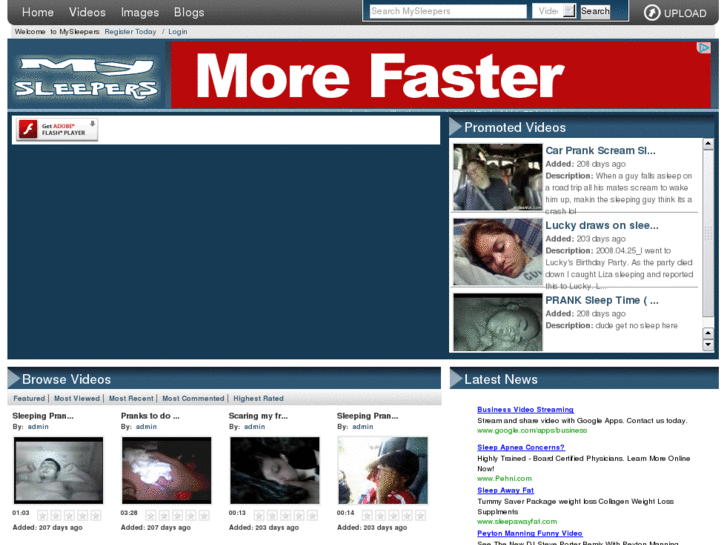
Task: Rate first star of the 01:03 video
Action: tap(42, 515)
